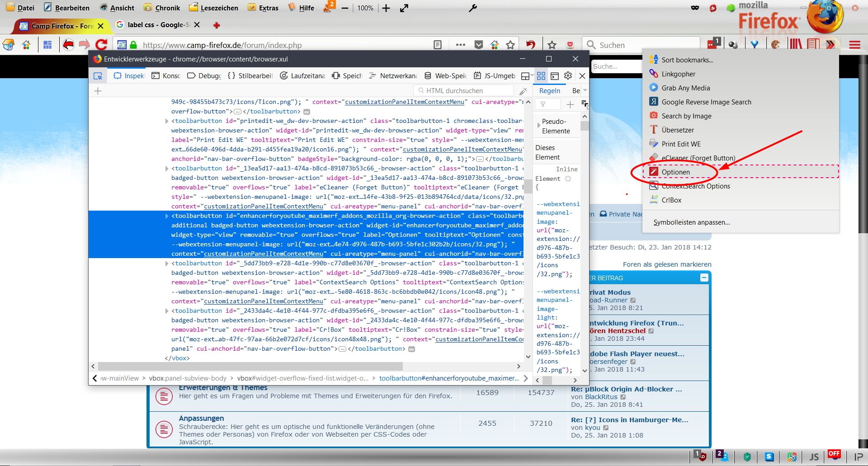The height and width of the screenshot is (466, 868).
Task: Activate the element picker in devtools
Action: coord(98,76)
